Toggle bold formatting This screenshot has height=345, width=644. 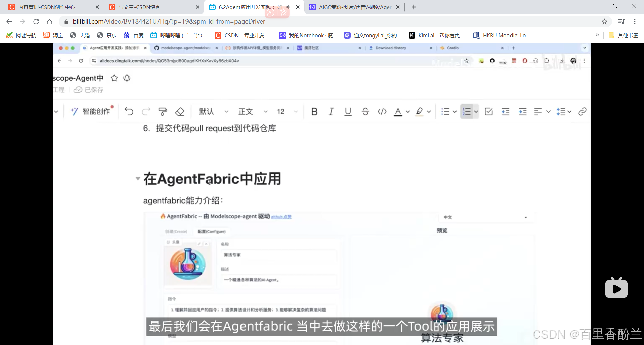coord(314,111)
